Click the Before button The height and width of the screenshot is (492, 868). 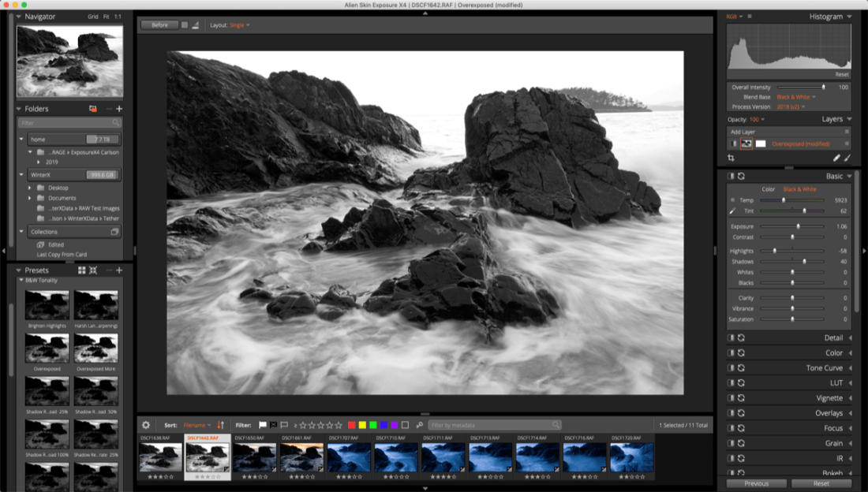point(159,25)
